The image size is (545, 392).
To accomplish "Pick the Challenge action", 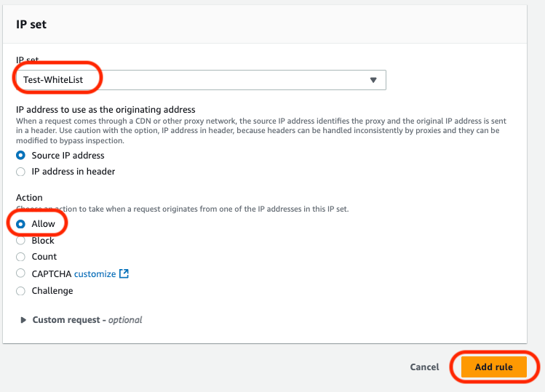I will coord(20,291).
